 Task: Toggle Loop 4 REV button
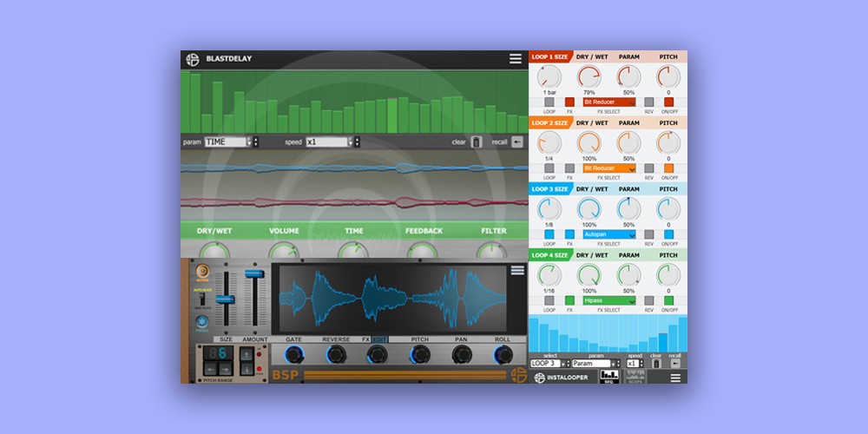coord(648,300)
